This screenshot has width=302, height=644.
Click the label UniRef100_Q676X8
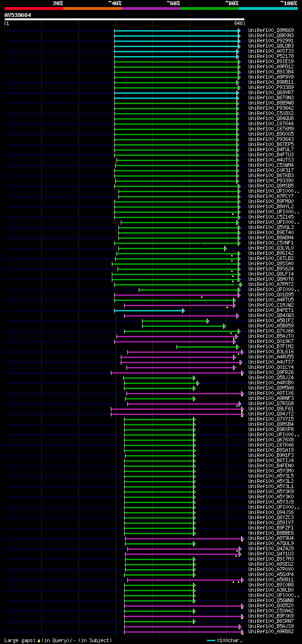coord(271,440)
